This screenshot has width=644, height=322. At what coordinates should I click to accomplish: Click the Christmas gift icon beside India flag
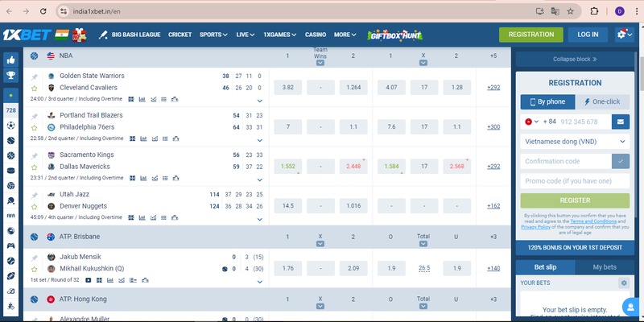(x=79, y=35)
